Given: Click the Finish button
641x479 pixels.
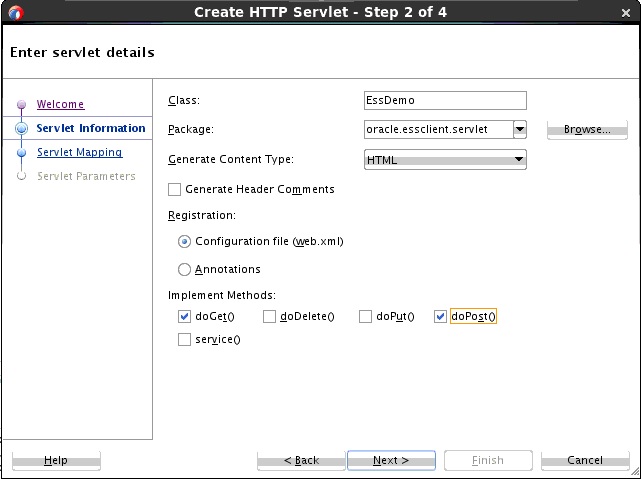Looking at the screenshot, I should pos(488,461).
